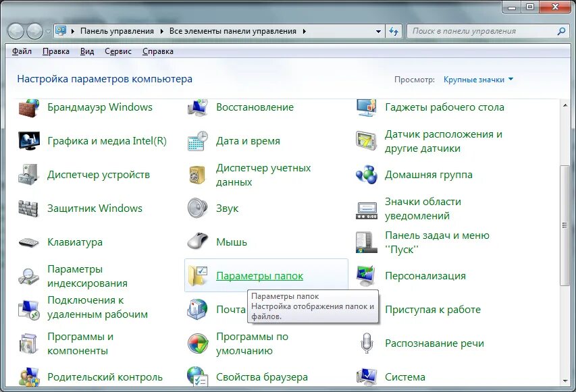Viewport: 576px width, 392px height.
Task: Open recent pages dropdown beside navigation buttons
Action: [x=48, y=32]
